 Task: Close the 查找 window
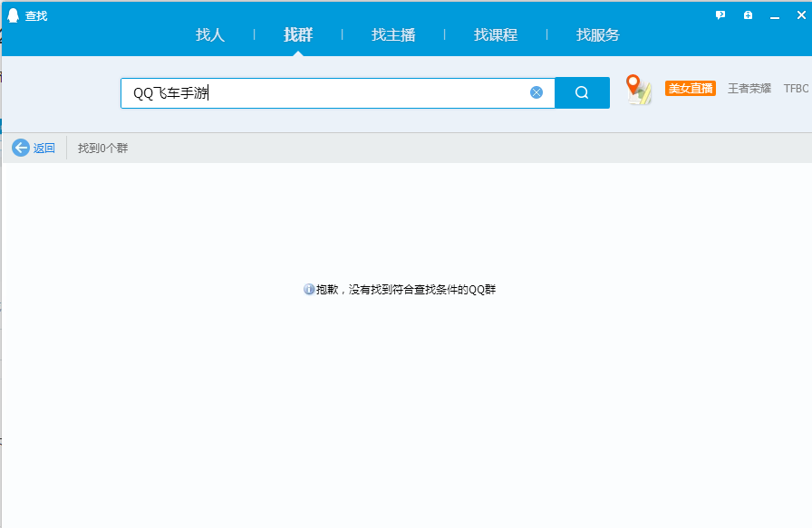click(x=801, y=15)
